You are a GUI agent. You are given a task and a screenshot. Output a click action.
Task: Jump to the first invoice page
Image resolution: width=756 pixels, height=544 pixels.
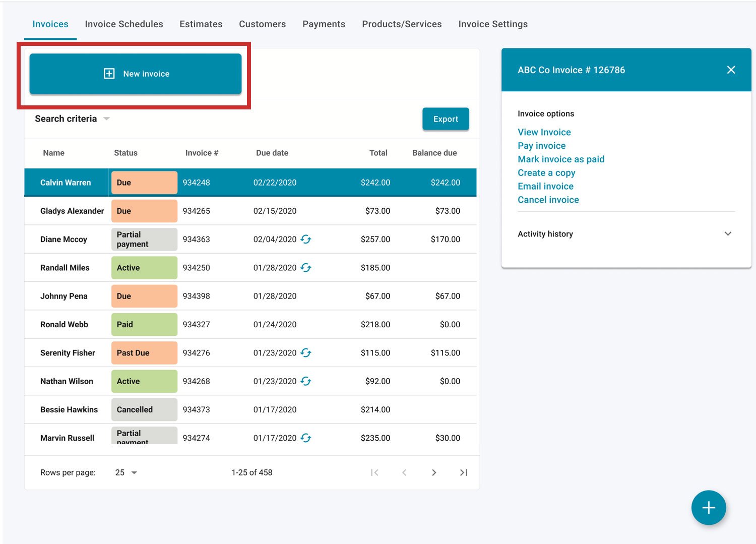pyautogui.click(x=374, y=472)
